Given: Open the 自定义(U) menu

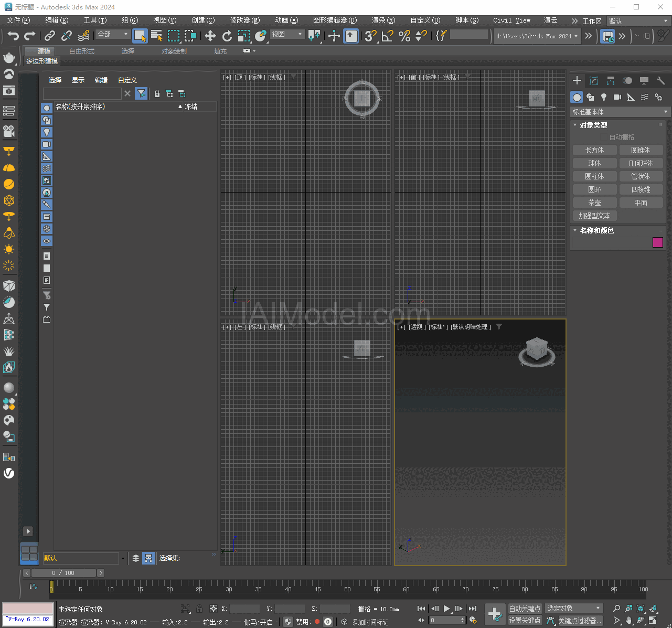Looking at the screenshot, I should pyautogui.click(x=425, y=20).
